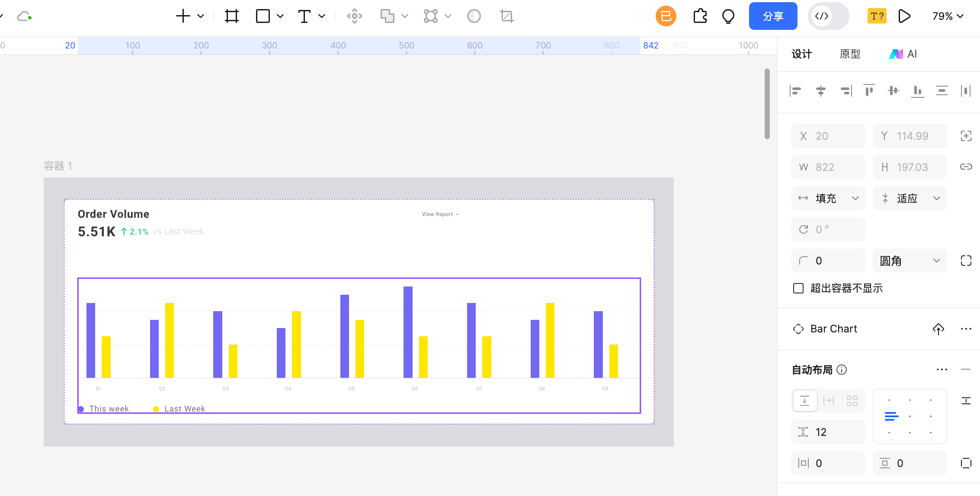980x496 pixels.
Task: Expand the 79% zoom level dropdown
Action: point(948,16)
